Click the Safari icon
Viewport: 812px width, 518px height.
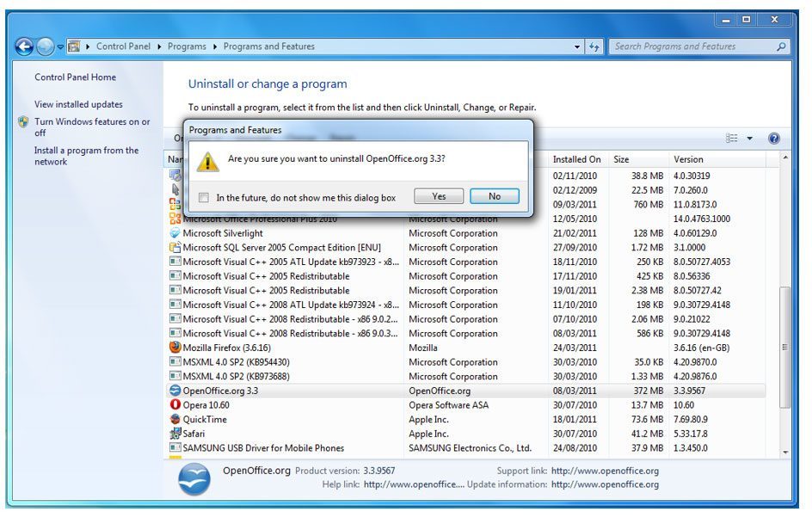coord(175,434)
